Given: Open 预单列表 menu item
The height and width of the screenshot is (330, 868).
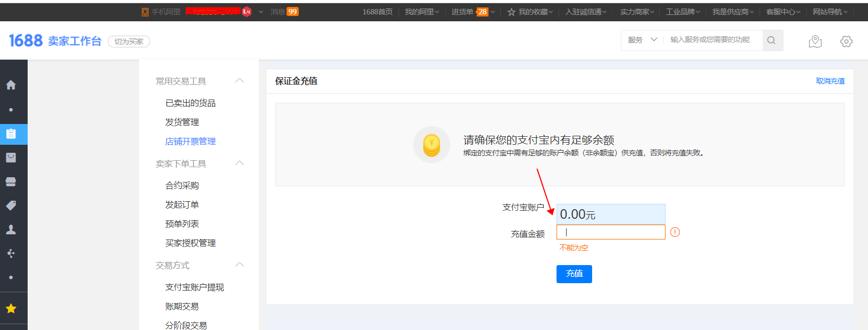Looking at the screenshot, I should 182,224.
